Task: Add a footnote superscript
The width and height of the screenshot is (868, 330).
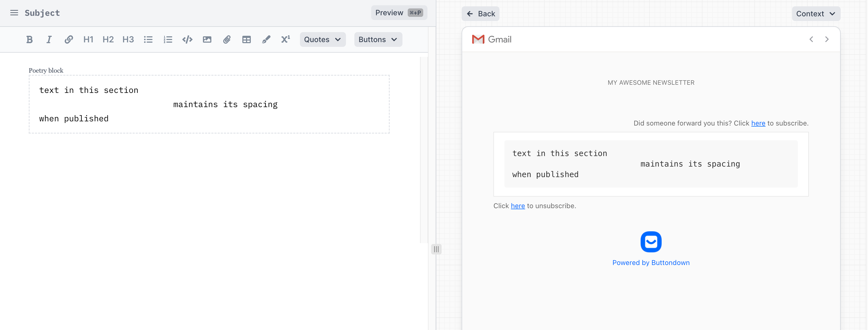Action: pyautogui.click(x=285, y=39)
